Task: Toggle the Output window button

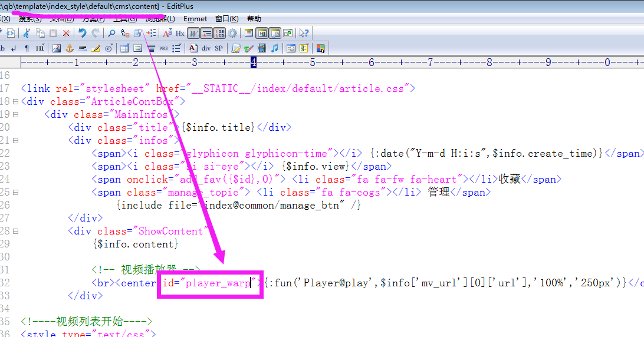Action: pos(275,33)
